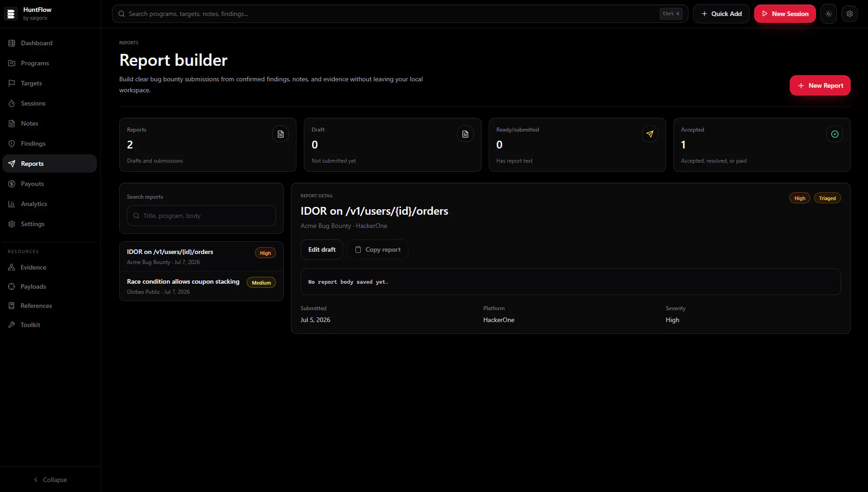Click the High badge in report list
868x492 pixels.
[x=265, y=253]
